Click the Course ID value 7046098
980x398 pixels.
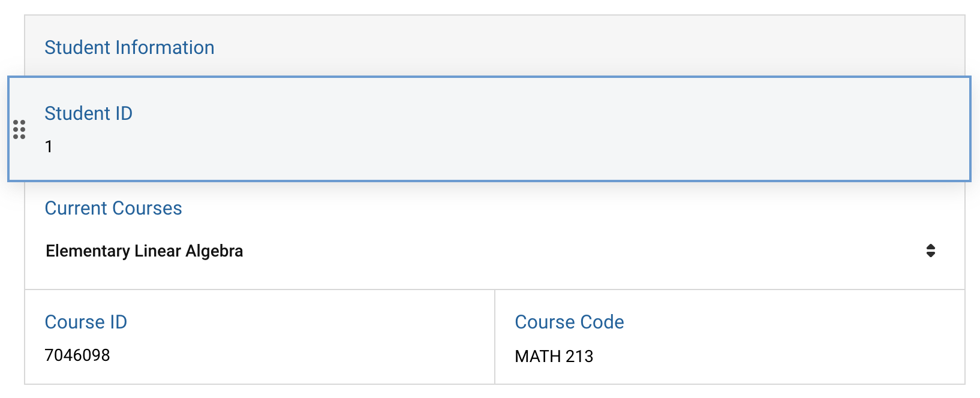(77, 355)
